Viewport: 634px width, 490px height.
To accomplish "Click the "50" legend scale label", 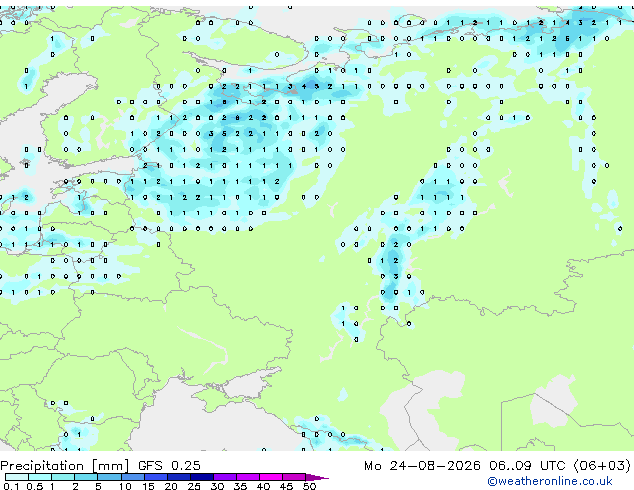I will (x=309, y=486).
